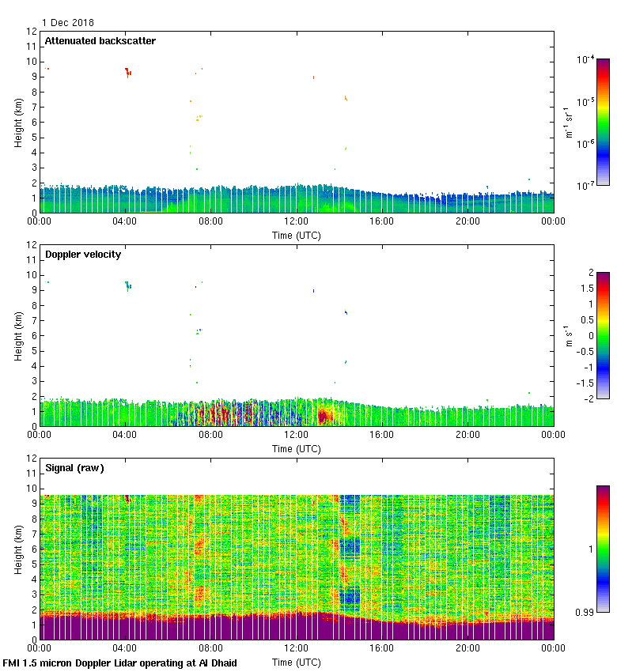The height and width of the screenshot is (672, 617).
Task: Click the Height (km) label of backscatter panel
Action: [x=18, y=122]
